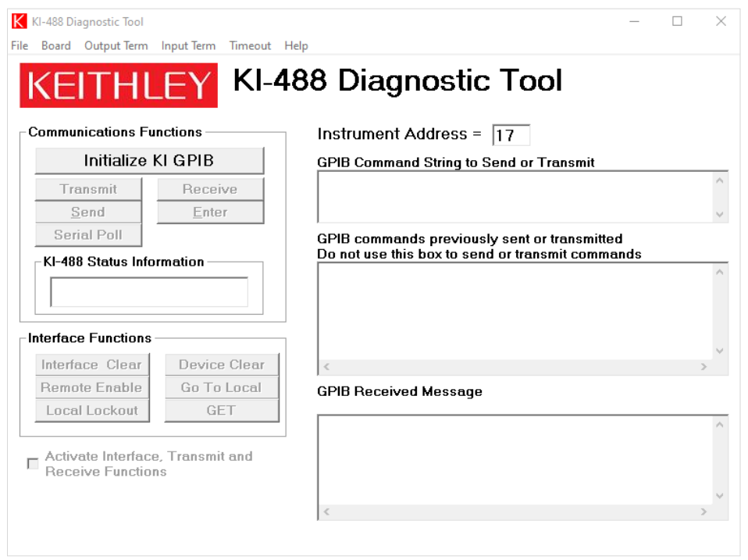
Task: Click right arrow of Received Message horizontal scrollbar
Action: (703, 512)
